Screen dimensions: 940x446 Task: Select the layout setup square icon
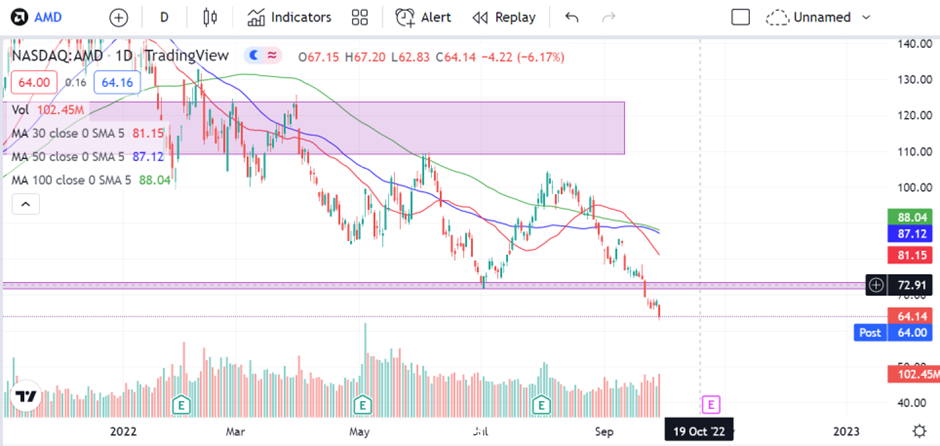pos(740,17)
